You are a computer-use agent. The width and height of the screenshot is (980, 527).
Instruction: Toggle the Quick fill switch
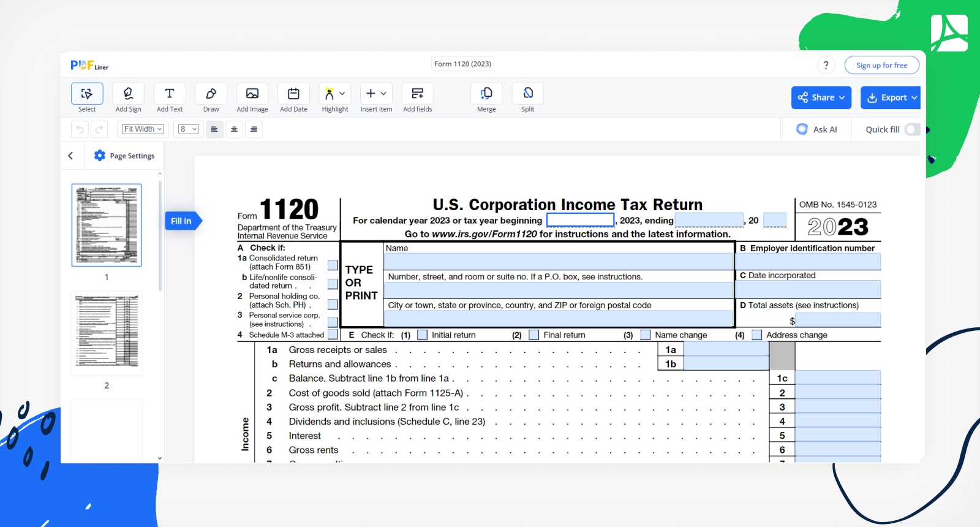pos(912,129)
